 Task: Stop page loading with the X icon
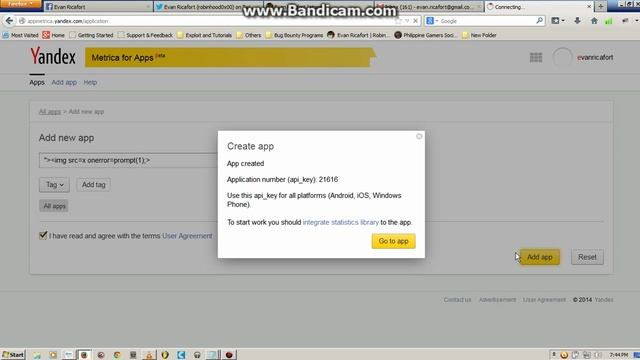pyautogui.click(x=415, y=21)
